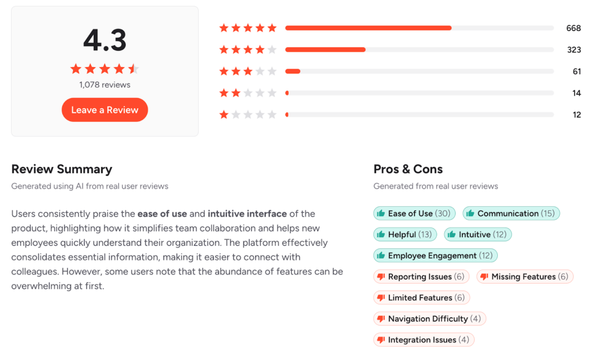Click thumbs-down icon on Navigation Difficulty tag

click(x=381, y=319)
